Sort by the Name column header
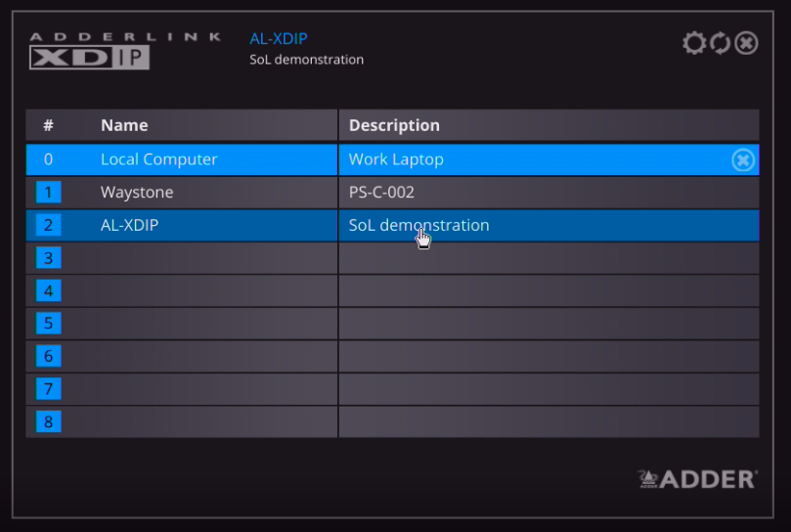This screenshot has height=532, width=791. coord(124,125)
